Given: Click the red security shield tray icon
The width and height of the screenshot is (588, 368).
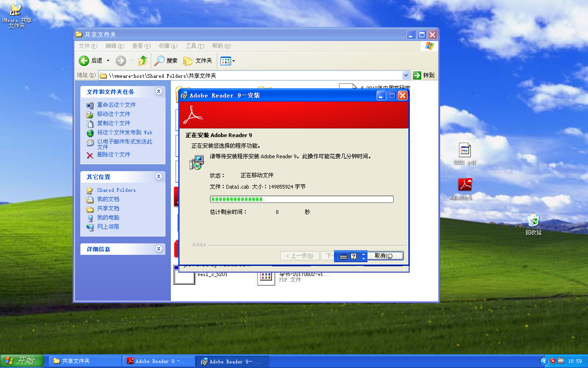Looking at the screenshot, I should (x=553, y=361).
